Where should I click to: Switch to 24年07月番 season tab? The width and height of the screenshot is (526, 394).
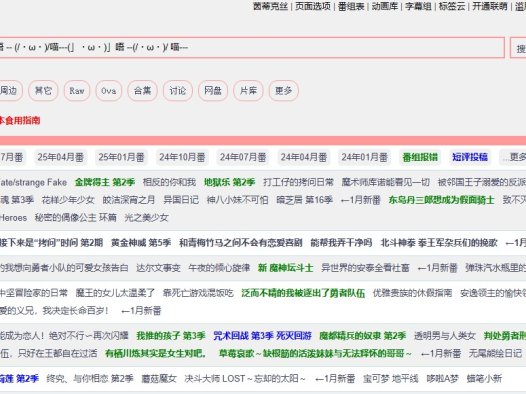243,157
